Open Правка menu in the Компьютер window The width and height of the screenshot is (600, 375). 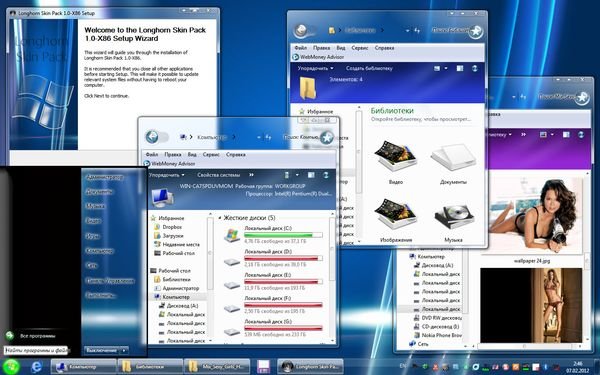coord(173,155)
